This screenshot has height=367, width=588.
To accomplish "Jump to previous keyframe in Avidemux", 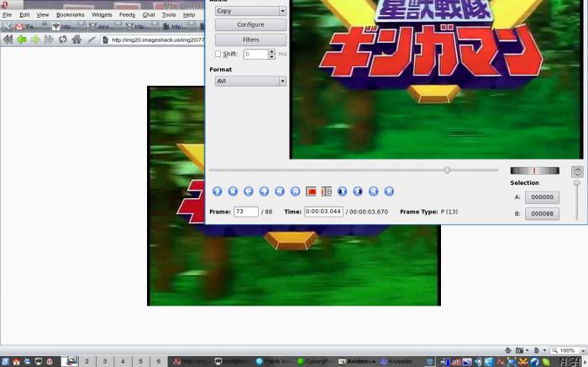I will pos(280,191).
